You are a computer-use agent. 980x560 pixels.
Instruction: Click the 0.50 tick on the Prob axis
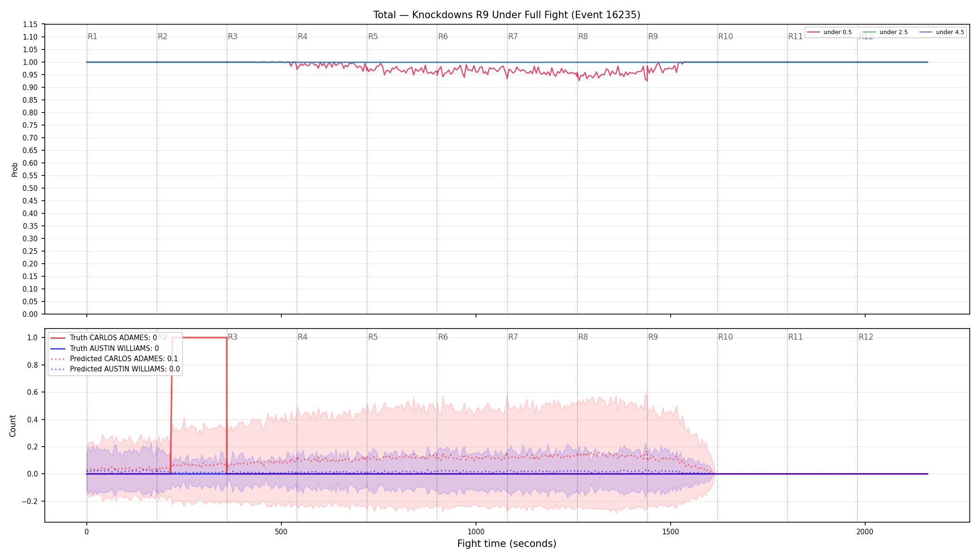30,188
